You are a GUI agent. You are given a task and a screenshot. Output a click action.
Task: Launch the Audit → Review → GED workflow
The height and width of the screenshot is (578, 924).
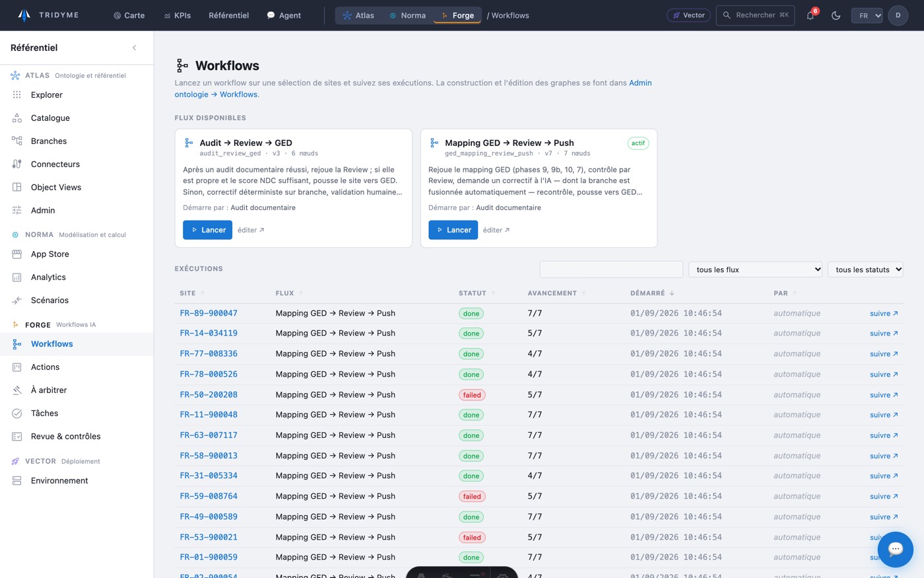coord(207,230)
